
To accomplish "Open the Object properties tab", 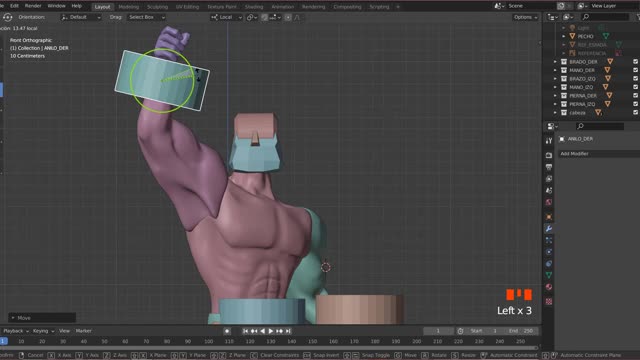I will click(549, 217).
